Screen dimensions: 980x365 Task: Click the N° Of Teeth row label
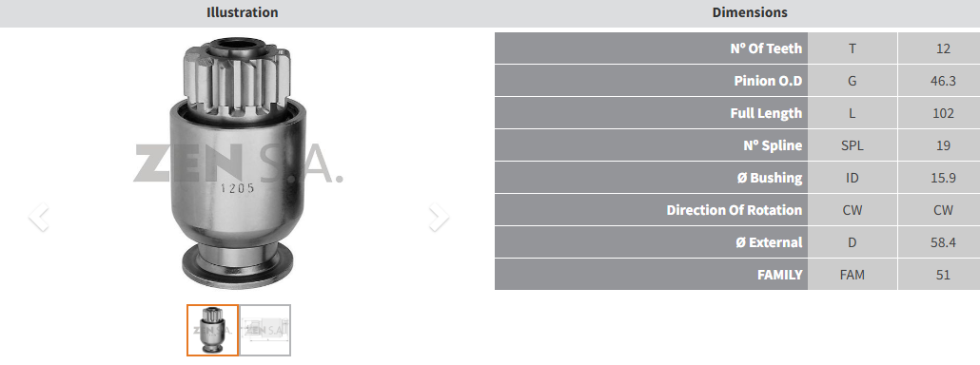coord(766,48)
